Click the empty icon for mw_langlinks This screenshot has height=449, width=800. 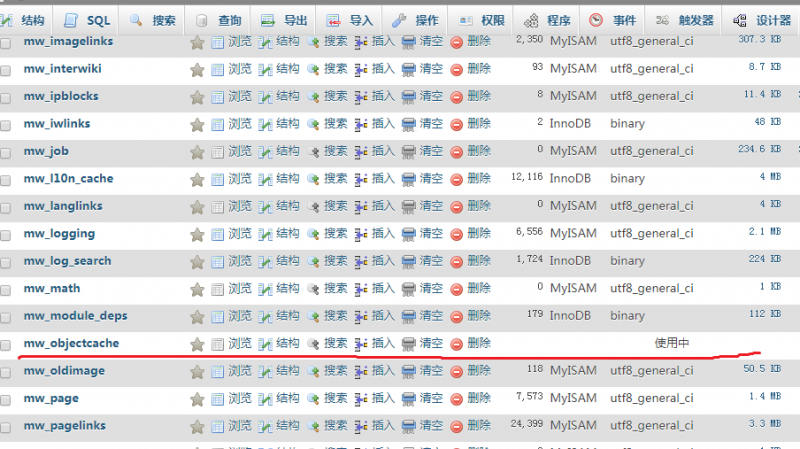[x=409, y=207]
